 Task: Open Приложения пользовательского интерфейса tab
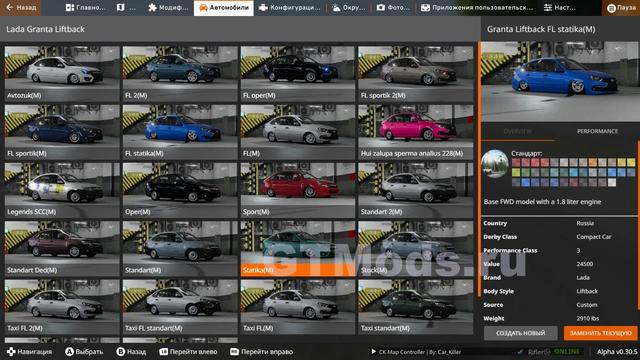pos(476,7)
